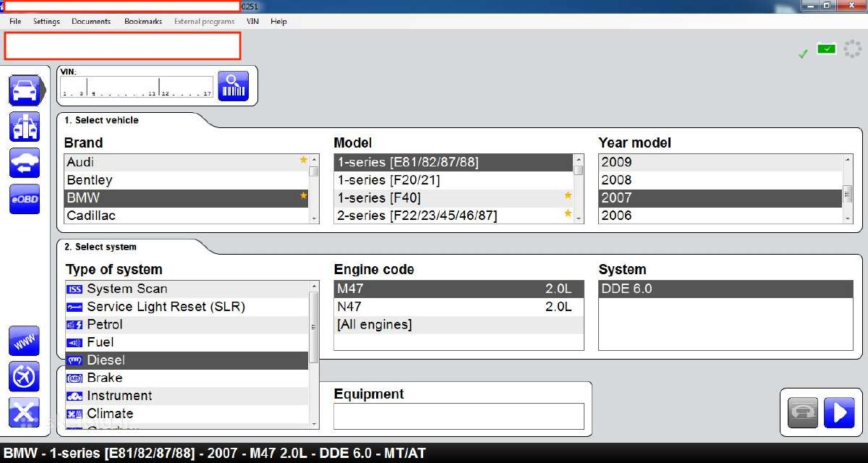This screenshot has width=868, height=463.
Task: Scan VIN with barcode search icon
Action: [233, 86]
